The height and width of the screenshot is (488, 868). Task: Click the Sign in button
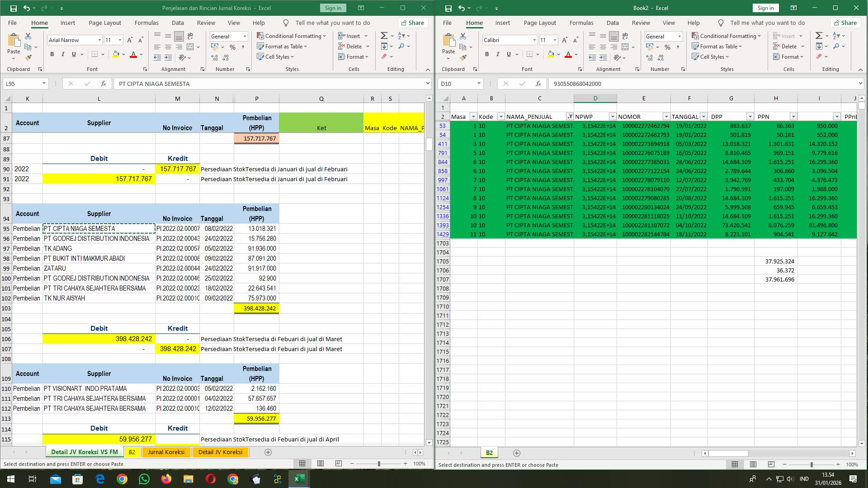coord(333,8)
